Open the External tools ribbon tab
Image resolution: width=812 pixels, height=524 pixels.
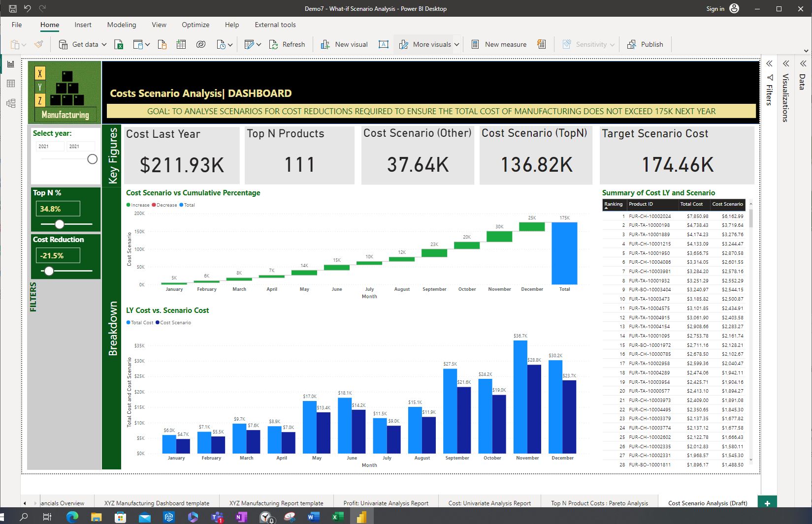pos(275,25)
